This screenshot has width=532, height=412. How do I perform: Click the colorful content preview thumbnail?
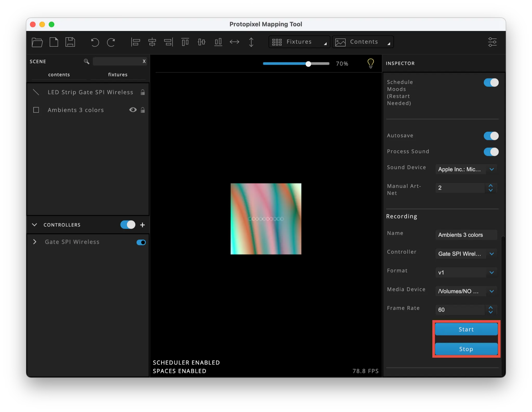pos(266,219)
